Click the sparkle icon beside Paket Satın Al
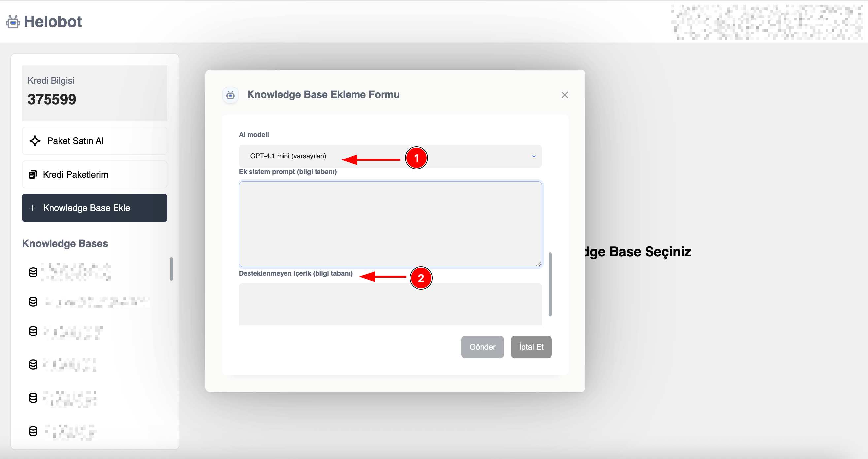Viewport: 868px width, 459px height. (x=35, y=141)
